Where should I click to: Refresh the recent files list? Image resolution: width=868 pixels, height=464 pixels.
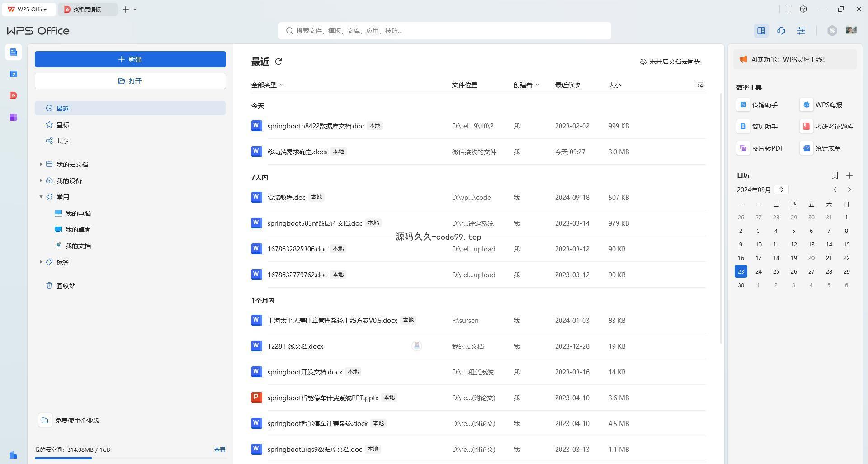pos(278,62)
